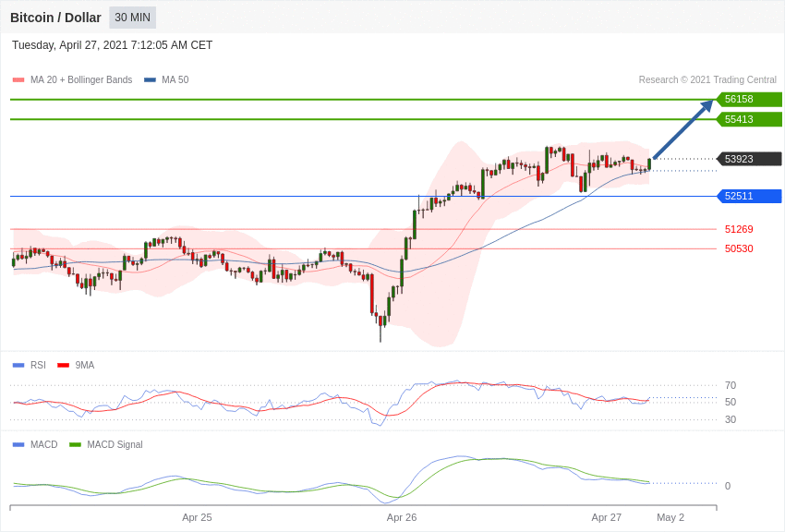The width and height of the screenshot is (785, 532).
Task: Click the Bitcoin / Dollar title
Action: tap(55, 18)
